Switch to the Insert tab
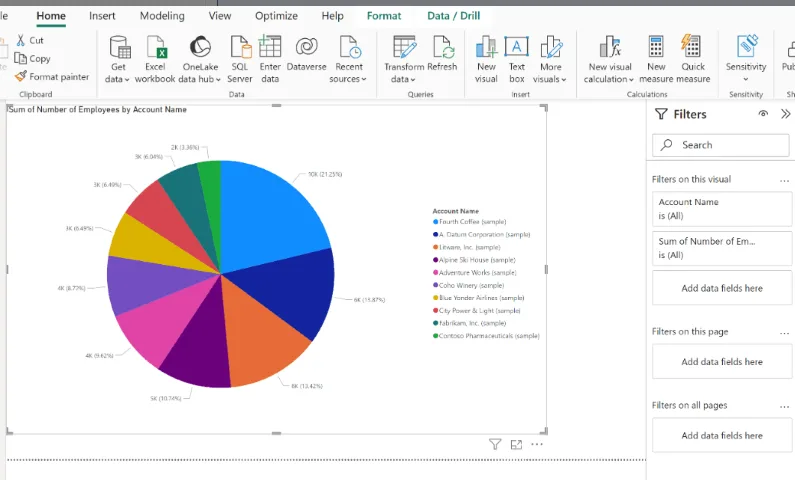This screenshot has height=480, width=795. [x=102, y=16]
